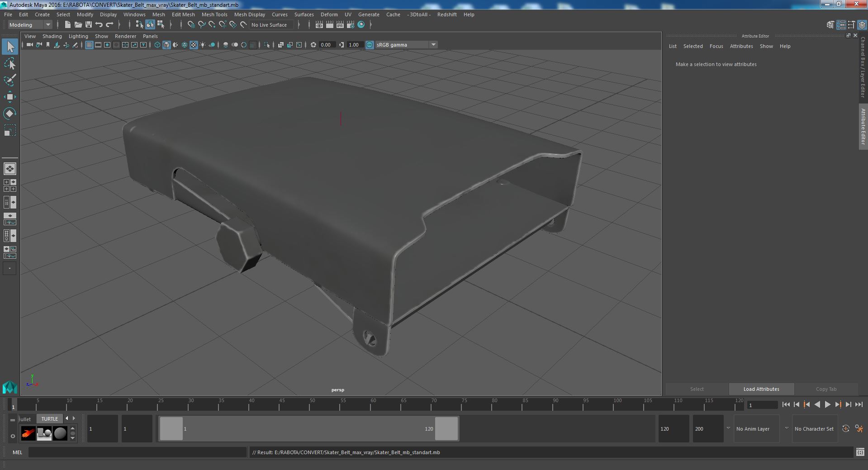Open the Channel Box / Layer Editor side tab
This screenshot has width=868, height=470.
pyautogui.click(x=863, y=67)
